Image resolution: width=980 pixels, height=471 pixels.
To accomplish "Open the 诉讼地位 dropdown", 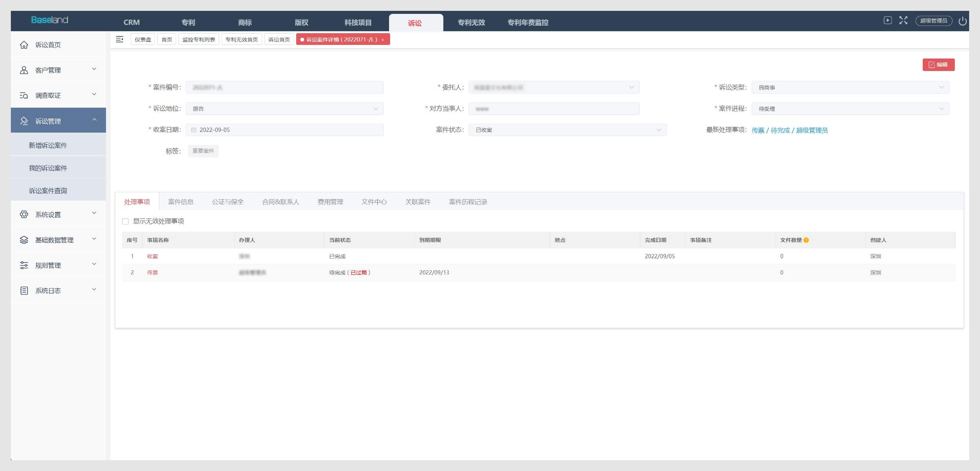I will pyautogui.click(x=285, y=108).
